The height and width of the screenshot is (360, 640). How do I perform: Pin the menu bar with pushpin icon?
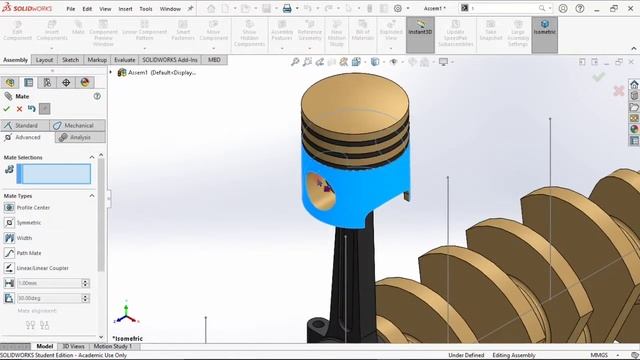pos(190,8)
